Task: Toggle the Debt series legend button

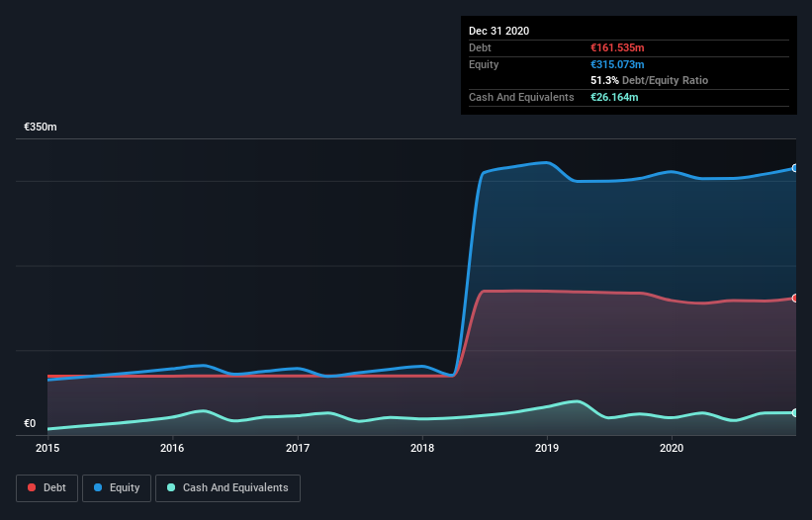Action: tap(47, 488)
